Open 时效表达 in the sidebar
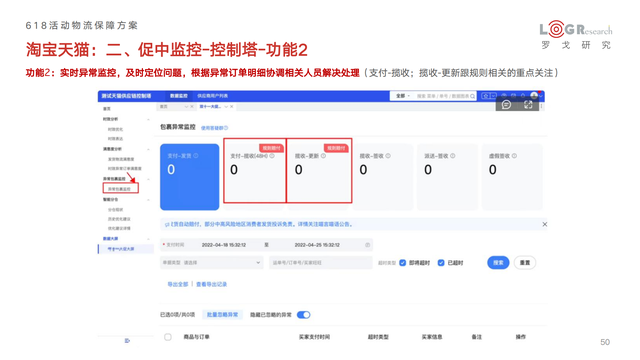The height and width of the screenshot is (360, 640). [x=115, y=139]
